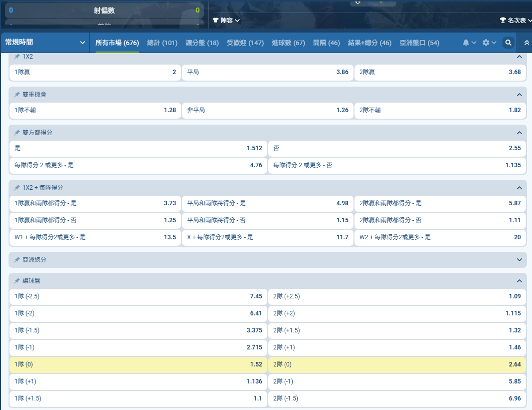The height and width of the screenshot is (410, 532).
Task: Click the search magnifier icon
Action: pos(508,43)
